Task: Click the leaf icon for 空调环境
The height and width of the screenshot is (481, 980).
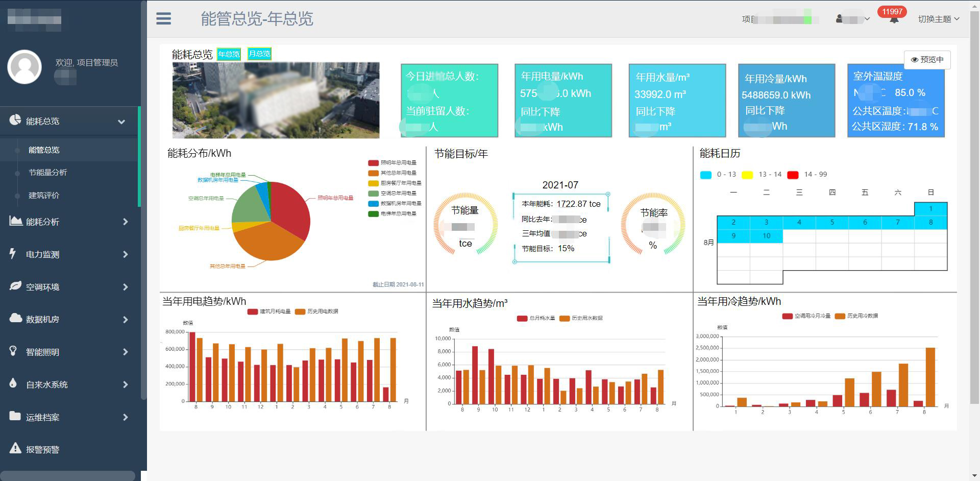Action: click(x=15, y=286)
